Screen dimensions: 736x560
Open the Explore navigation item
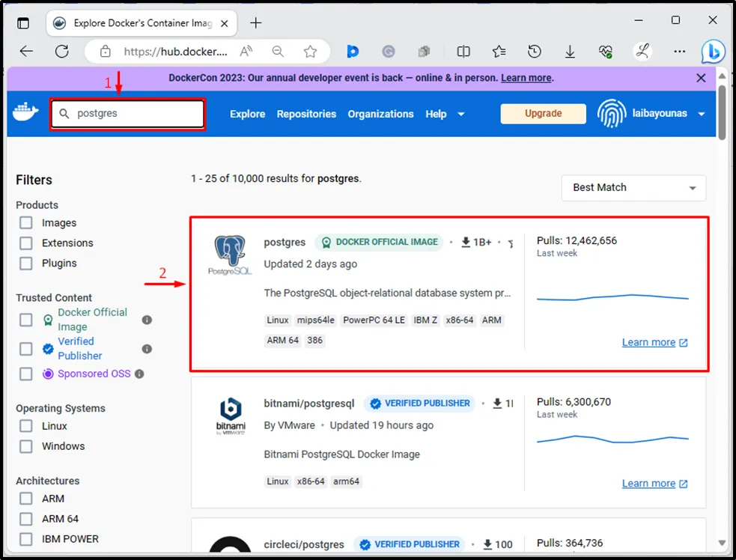[247, 114]
